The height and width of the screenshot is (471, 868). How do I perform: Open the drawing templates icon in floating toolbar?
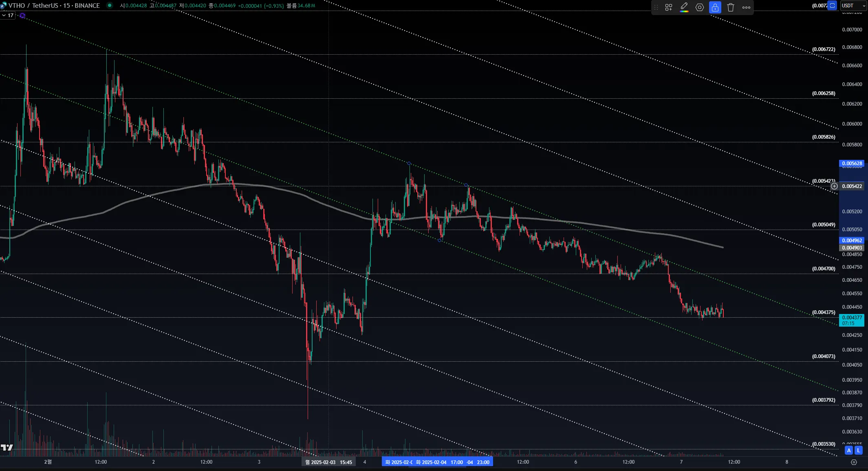tap(669, 7)
